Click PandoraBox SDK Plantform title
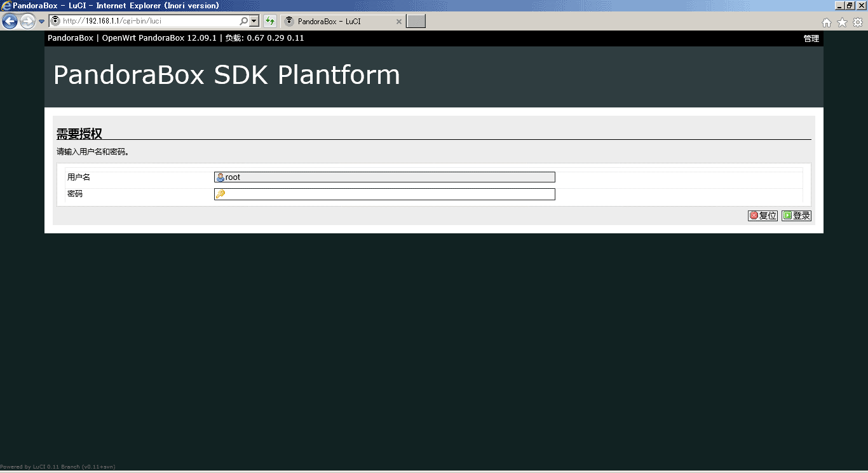 click(x=227, y=75)
